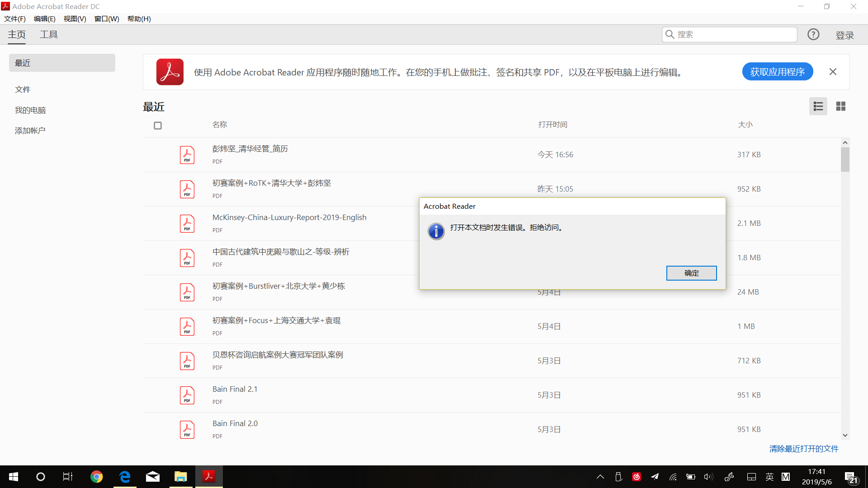Click PDF icon for Bain Final 2.1
This screenshot has width=868, height=488.
(187, 395)
